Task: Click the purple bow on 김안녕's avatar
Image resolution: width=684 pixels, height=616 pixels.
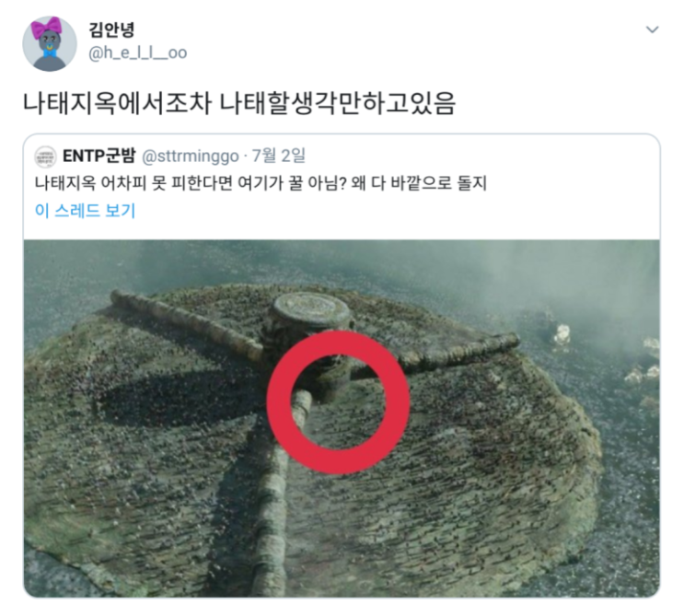Action: coord(46,27)
